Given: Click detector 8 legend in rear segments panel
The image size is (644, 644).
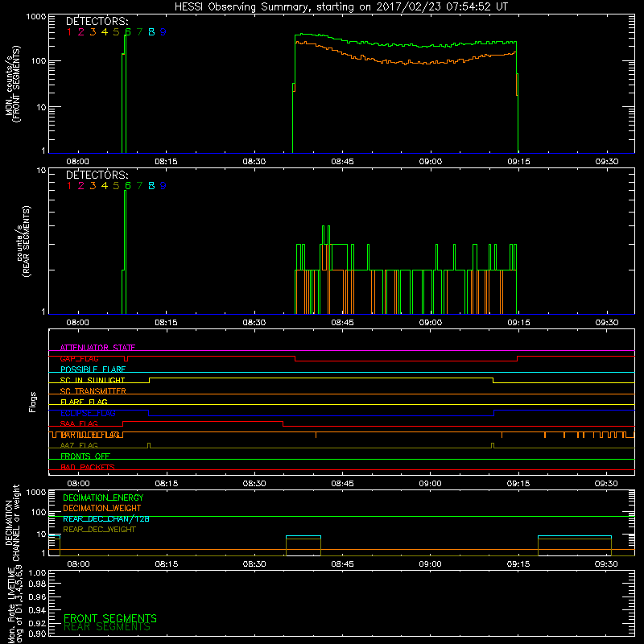Looking at the screenshot, I should [x=151, y=186].
